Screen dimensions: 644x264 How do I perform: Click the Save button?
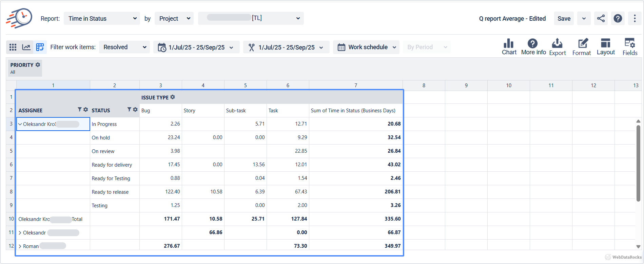coord(564,18)
